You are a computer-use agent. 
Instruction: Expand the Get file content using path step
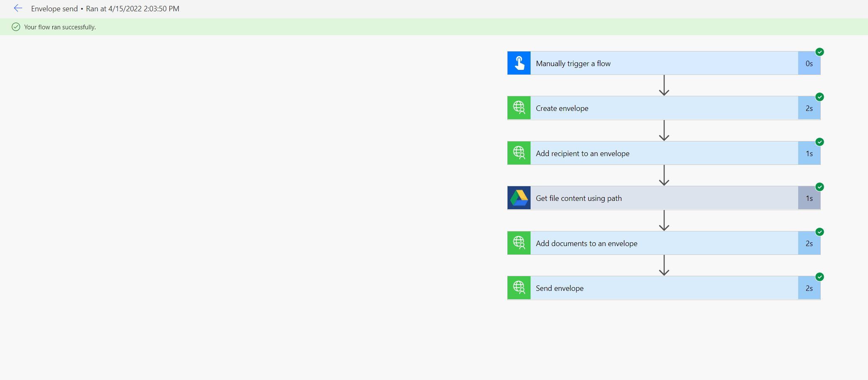click(664, 198)
